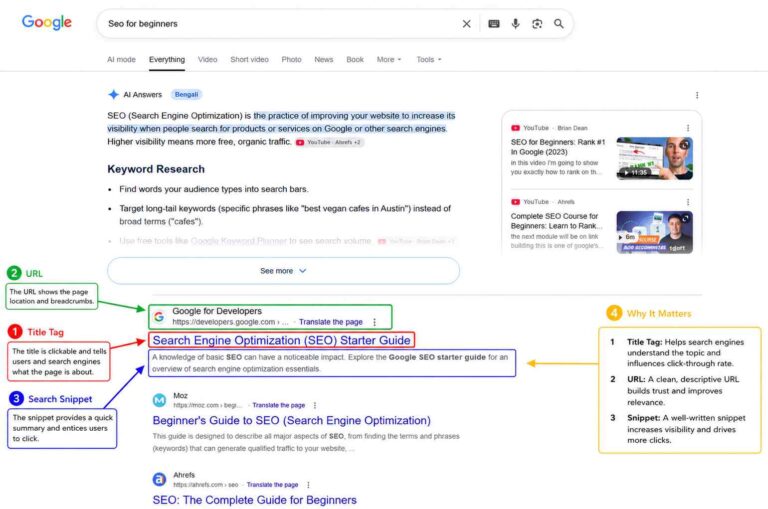Switch to the Video tab

[x=207, y=59]
